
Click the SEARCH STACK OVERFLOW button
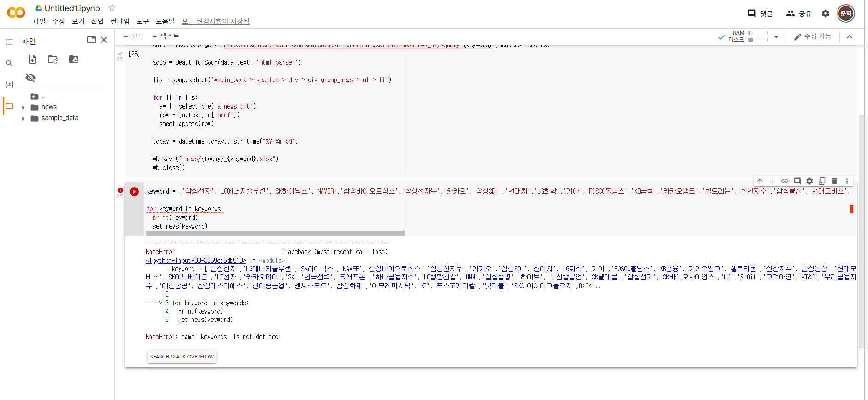(x=182, y=357)
